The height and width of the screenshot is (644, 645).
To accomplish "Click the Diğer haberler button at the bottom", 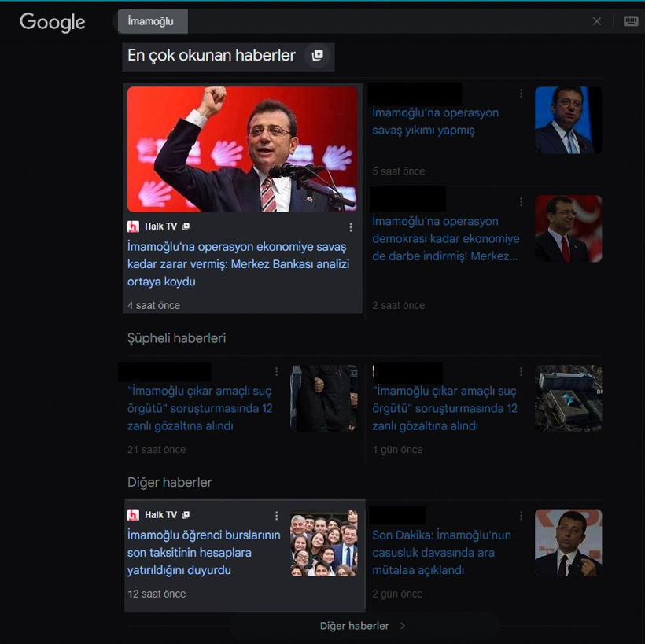I will pos(363,626).
